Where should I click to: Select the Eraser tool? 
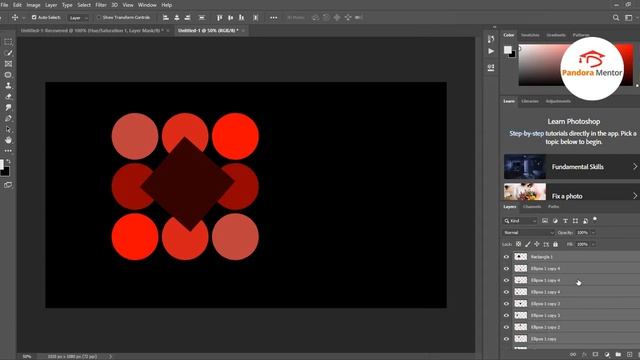pos(8,97)
